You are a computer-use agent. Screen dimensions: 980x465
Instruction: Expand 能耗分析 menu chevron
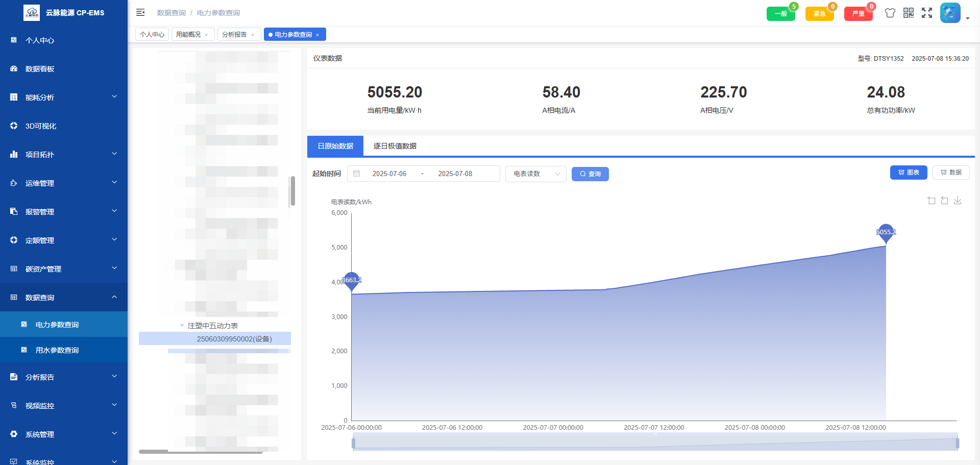click(x=114, y=96)
